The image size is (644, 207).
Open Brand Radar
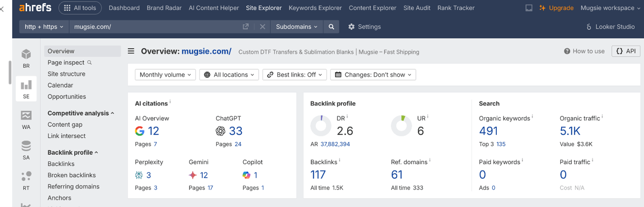[164, 8]
